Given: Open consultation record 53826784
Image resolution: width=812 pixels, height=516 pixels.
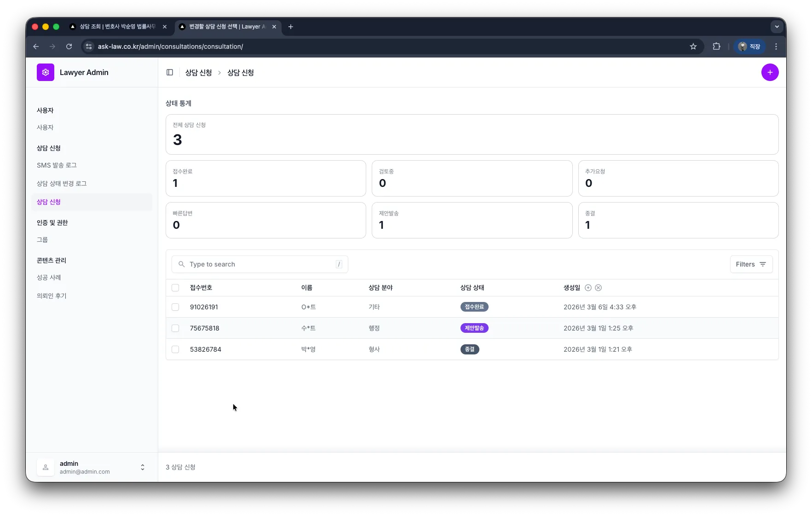Looking at the screenshot, I should point(206,349).
